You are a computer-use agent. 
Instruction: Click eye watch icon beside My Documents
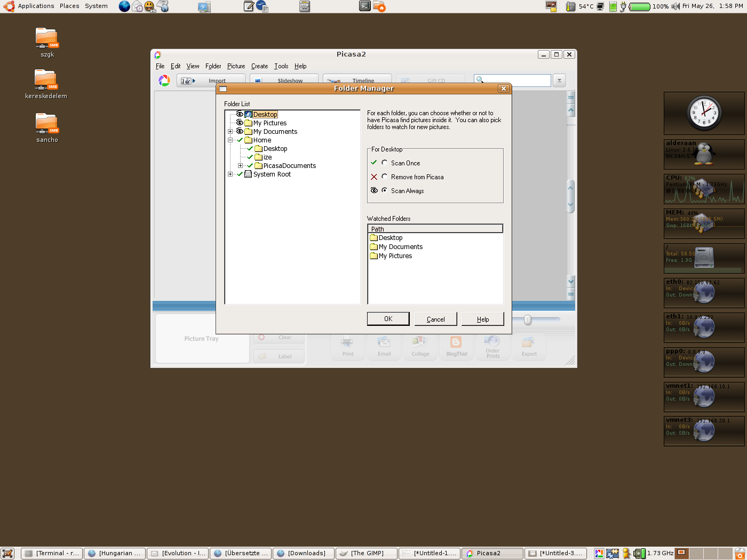240,131
